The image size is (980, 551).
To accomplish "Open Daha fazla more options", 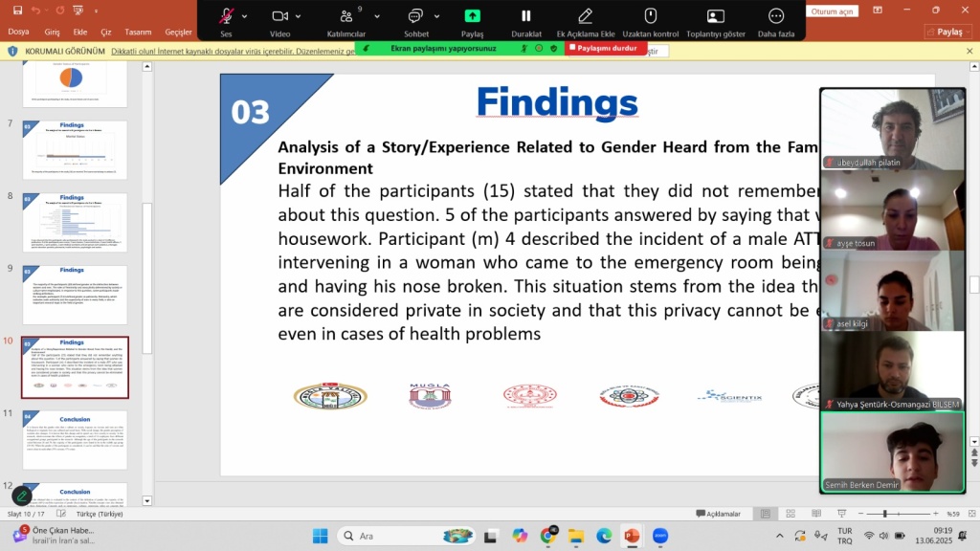I will (x=776, y=16).
